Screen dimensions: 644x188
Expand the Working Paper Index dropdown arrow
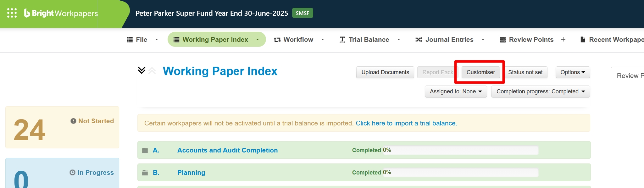(258, 40)
